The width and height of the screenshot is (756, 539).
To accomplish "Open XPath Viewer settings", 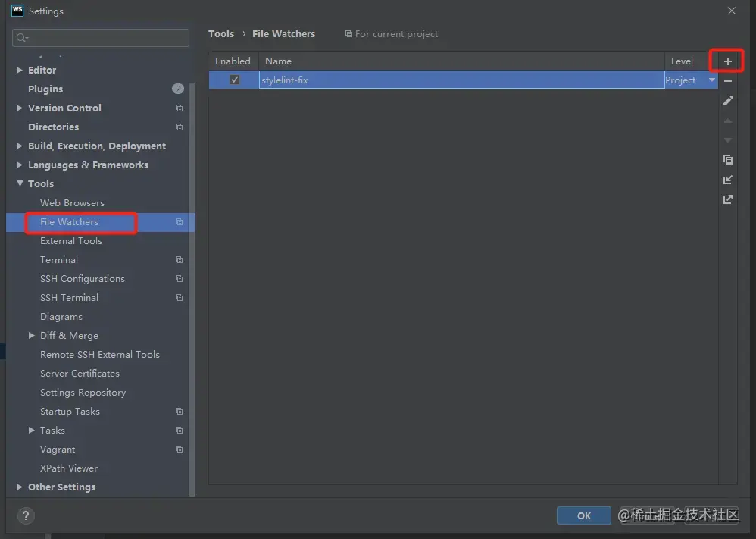I will (69, 468).
